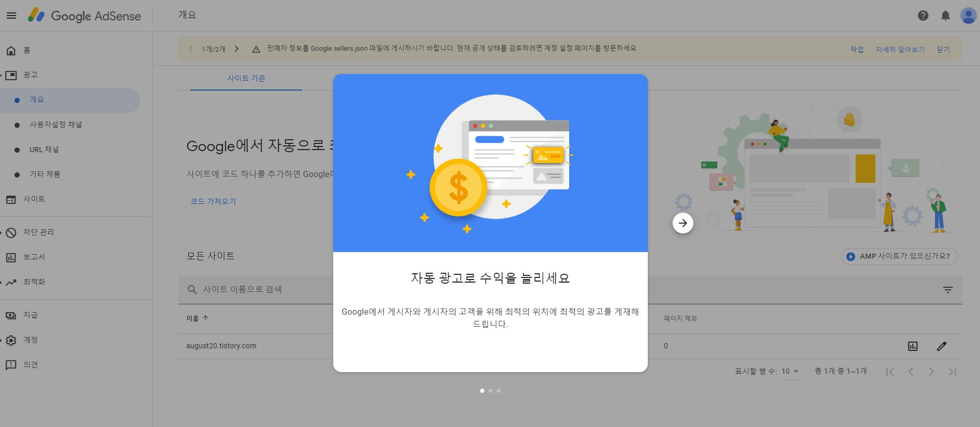Click the 총 1개 중 1~1개 count

coord(841,371)
